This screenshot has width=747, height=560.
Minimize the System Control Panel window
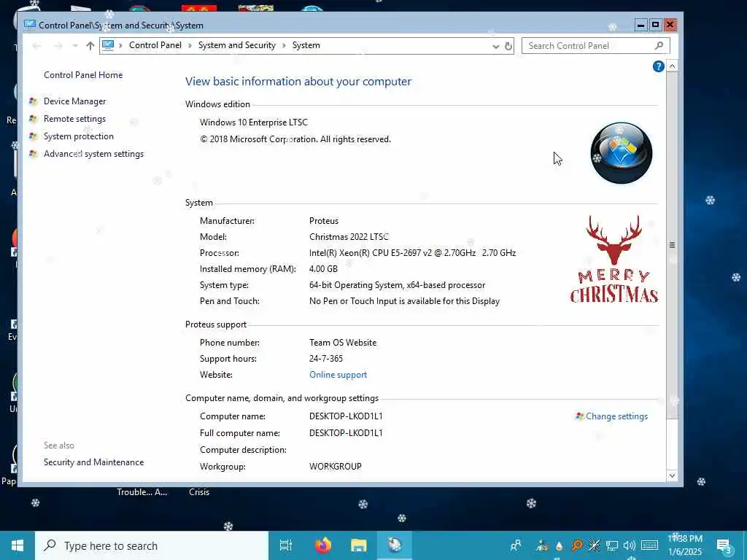[x=640, y=25]
